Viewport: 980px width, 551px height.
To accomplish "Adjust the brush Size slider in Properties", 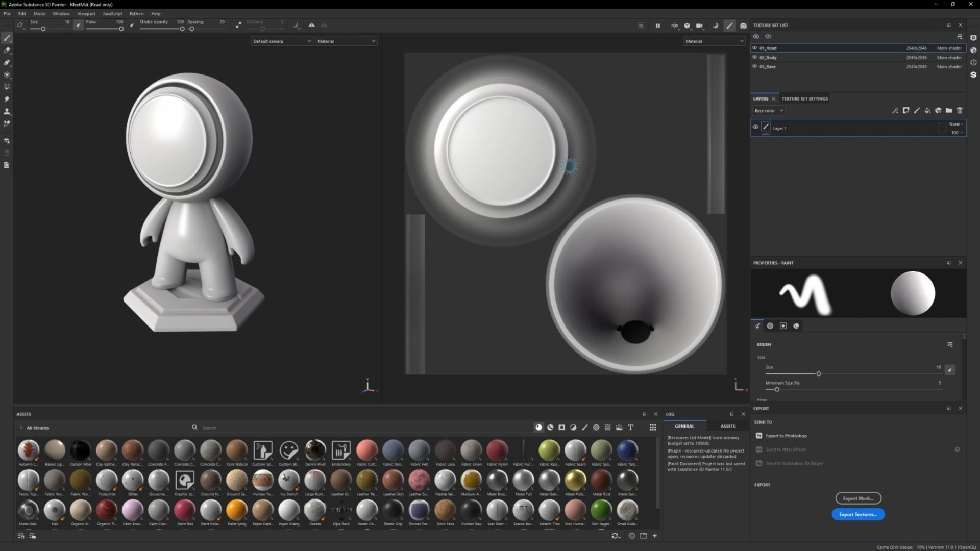I will point(818,374).
